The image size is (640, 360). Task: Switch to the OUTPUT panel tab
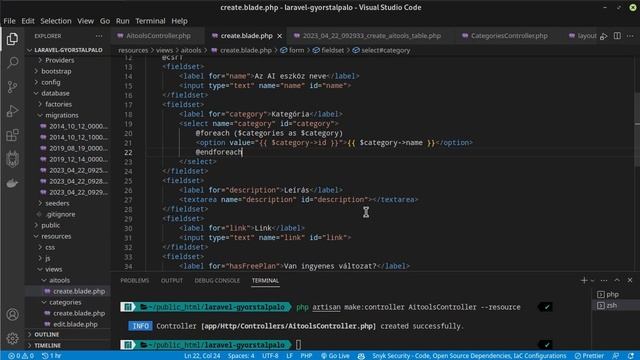point(172,280)
